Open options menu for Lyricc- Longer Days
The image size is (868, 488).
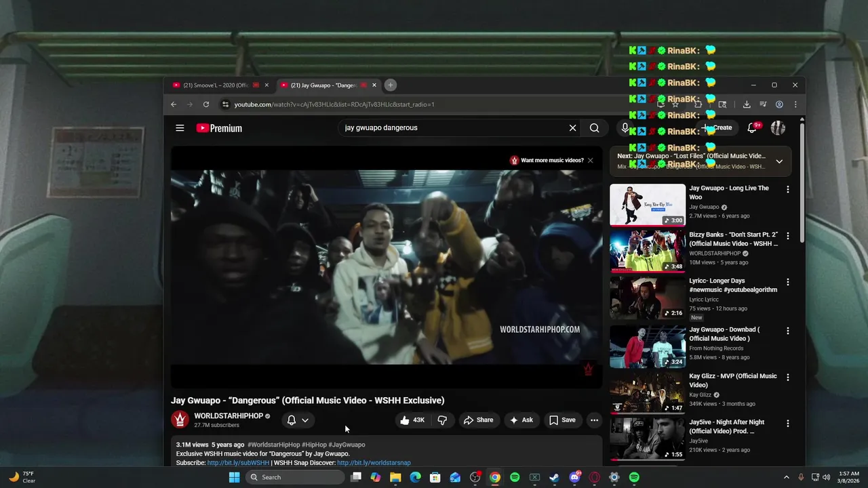(x=787, y=282)
